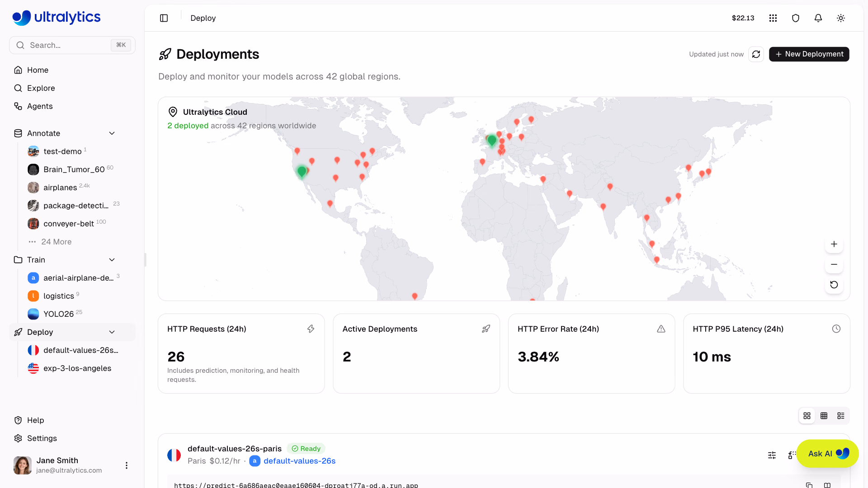Click the default-values-26s-paris deployment title

click(235, 449)
